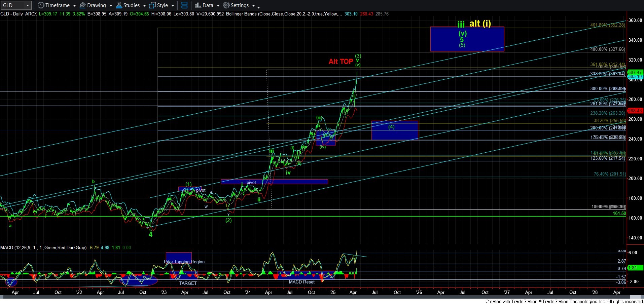The width and height of the screenshot is (644, 304).
Task: Click the 'Prior Topping Region' MACD label
Action: click(184, 262)
